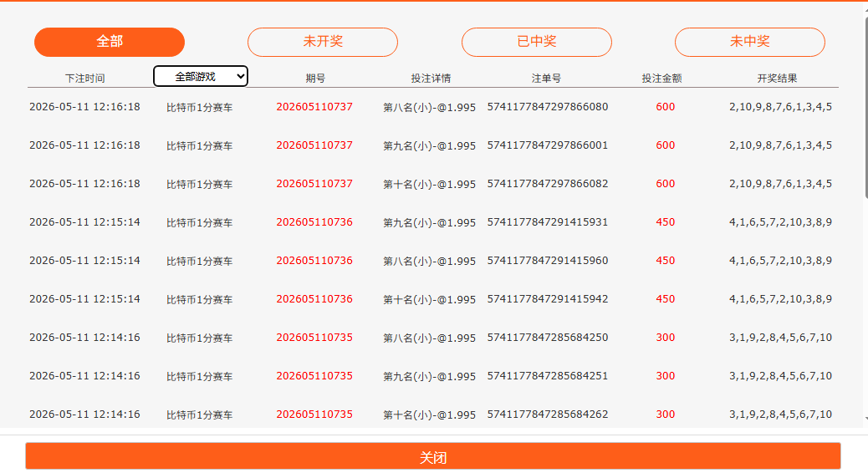This screenshot has width=868, height=473.
Task: Click order number 574117847291415931
Action: point(548,221)
